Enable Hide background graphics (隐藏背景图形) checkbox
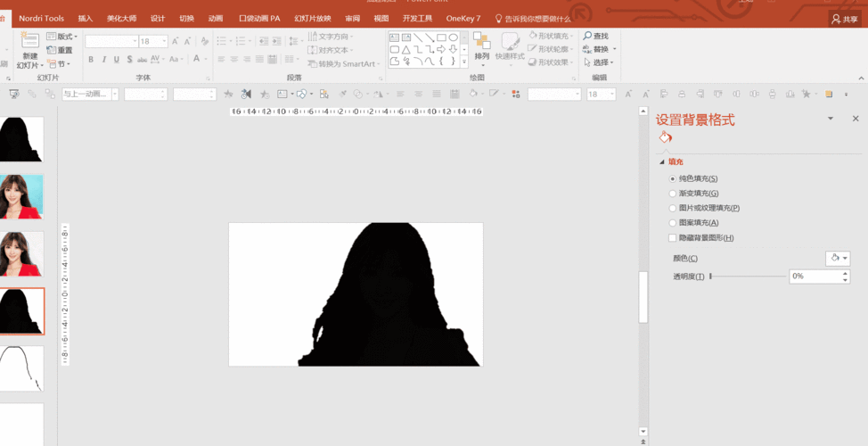Screen dimensions: 868x446 [673, 237]
